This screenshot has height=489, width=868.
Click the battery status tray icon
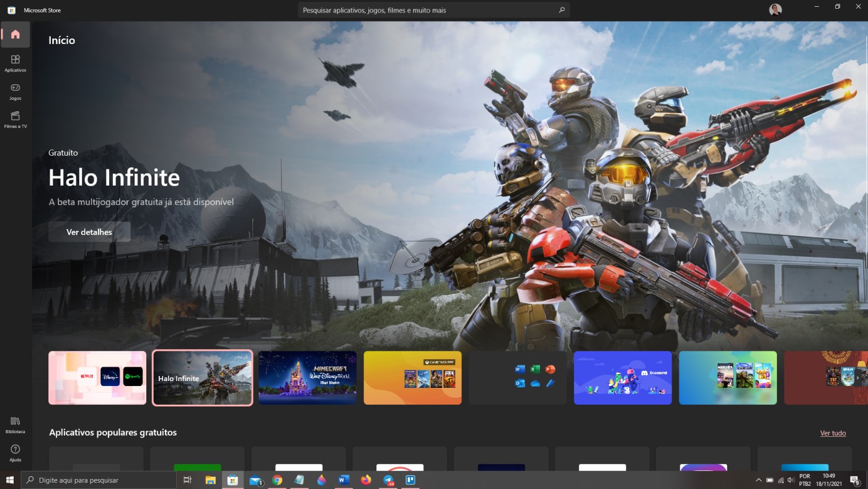769,480
